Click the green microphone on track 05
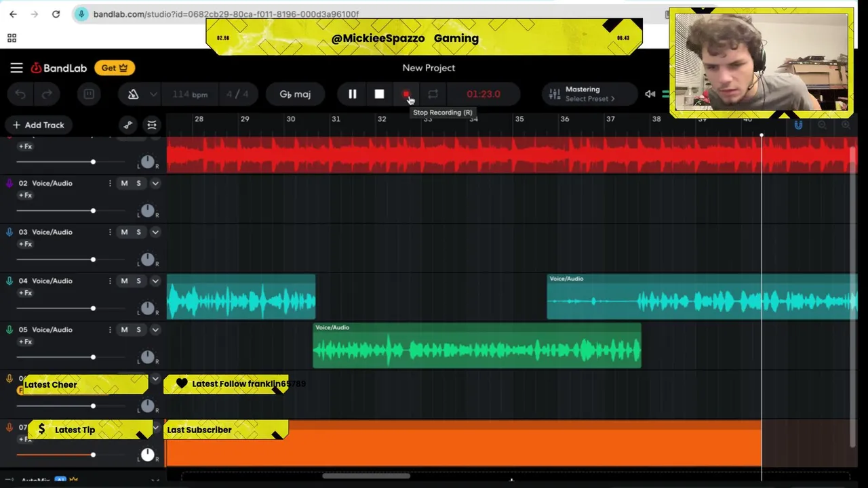 point(9,329)
